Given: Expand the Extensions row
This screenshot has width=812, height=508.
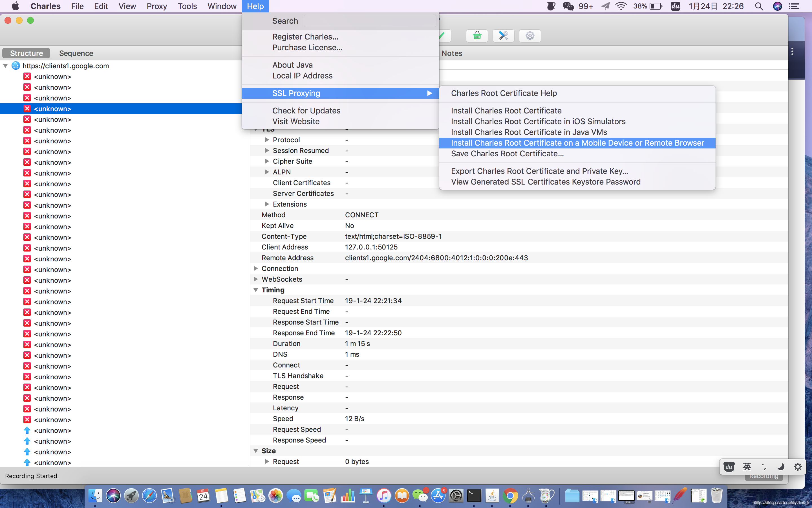Looking at the screenshot, I should coord(267,204).
